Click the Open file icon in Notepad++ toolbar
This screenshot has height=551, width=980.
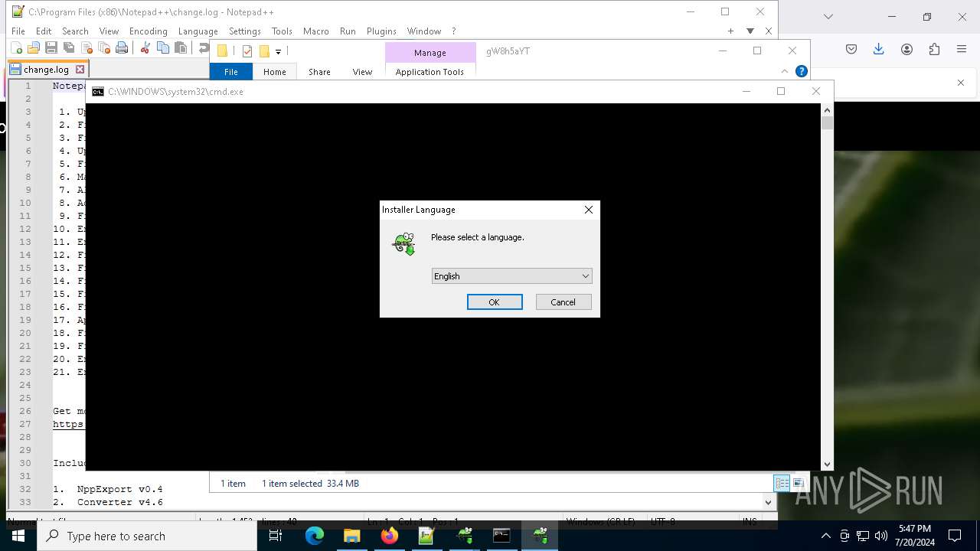(34, 48)
